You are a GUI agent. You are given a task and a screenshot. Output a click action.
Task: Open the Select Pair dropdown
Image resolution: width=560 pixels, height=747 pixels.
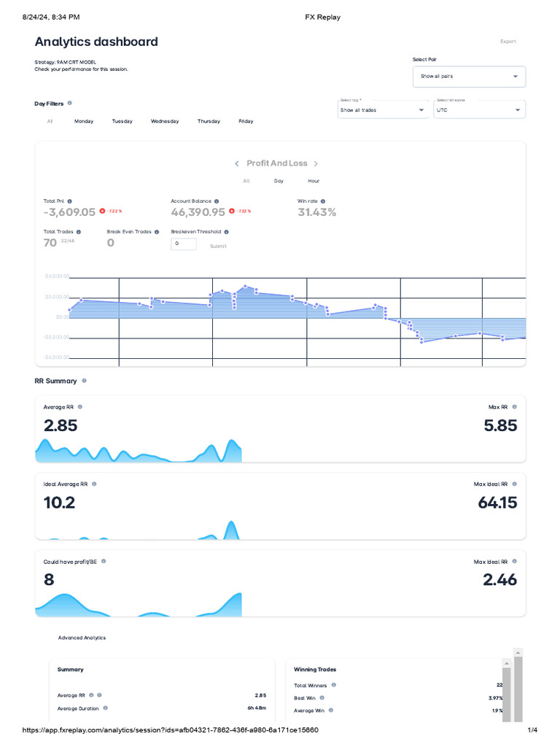pos(469,77)
